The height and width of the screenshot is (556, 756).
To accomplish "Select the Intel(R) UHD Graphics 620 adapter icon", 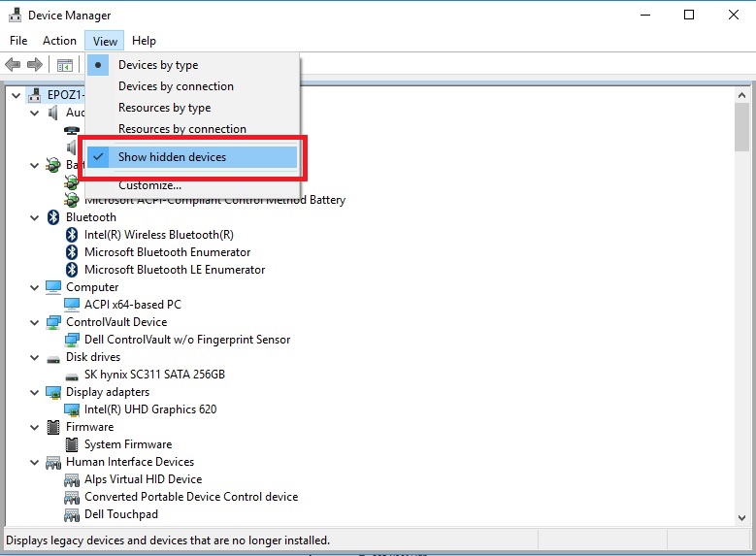I will (x=72, y=409).
